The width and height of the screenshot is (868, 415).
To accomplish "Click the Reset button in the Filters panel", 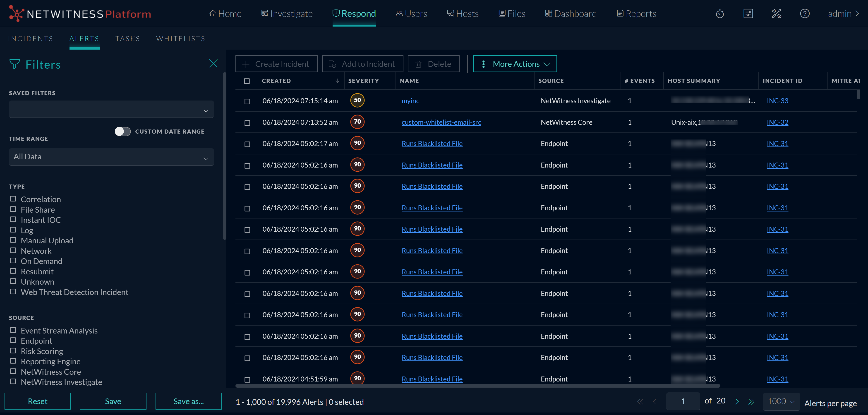I will point(38,401).
